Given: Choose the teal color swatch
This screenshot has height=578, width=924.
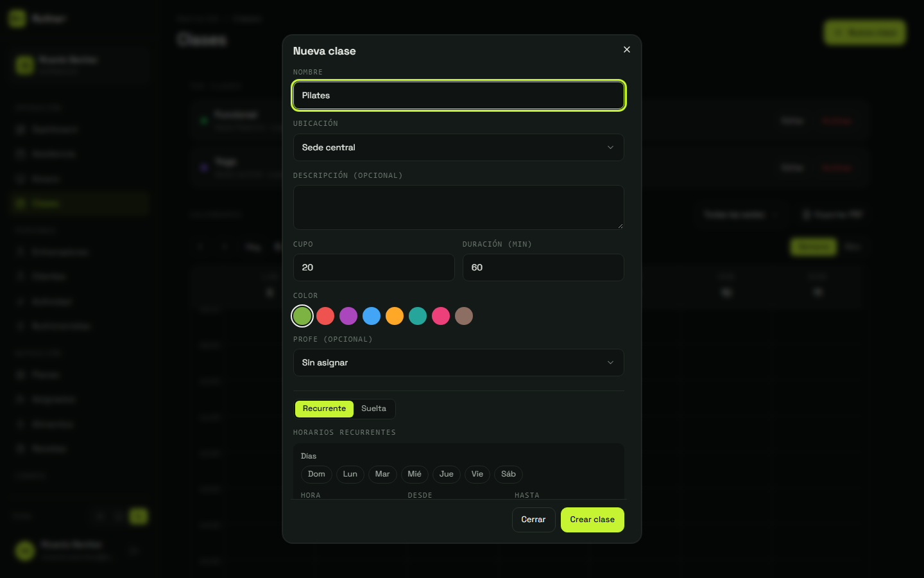Looking at the screenshot, I should pyautogui.click(x=418, y=316).
